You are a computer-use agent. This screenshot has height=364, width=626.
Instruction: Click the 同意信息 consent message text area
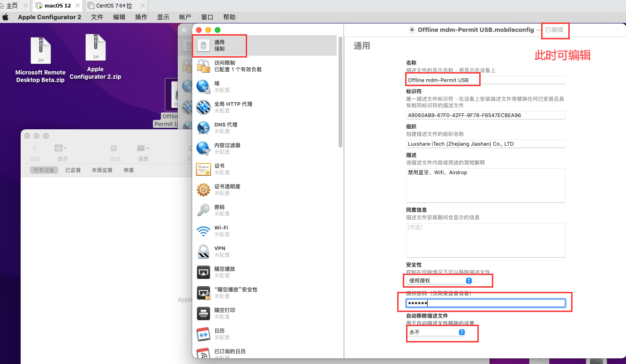[x=486, y=240]
